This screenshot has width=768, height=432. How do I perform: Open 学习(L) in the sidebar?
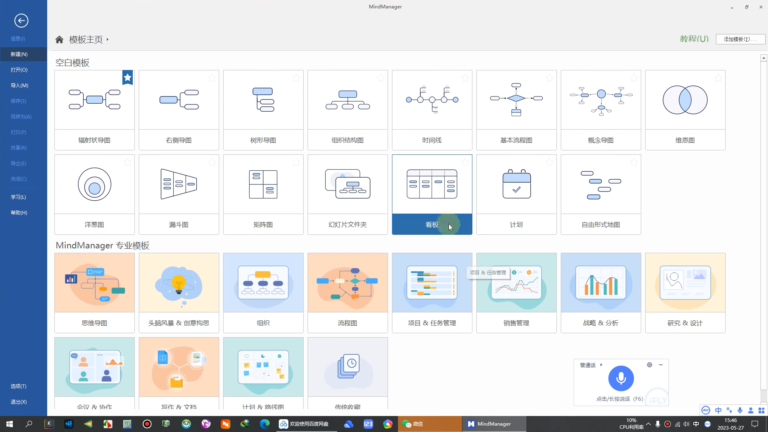coord(18,197)
